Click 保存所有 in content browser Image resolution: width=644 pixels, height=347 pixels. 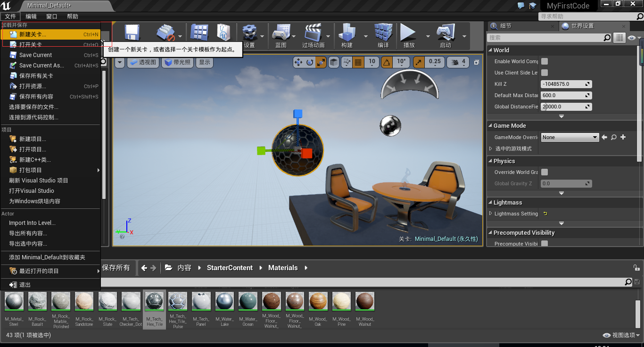(116, 268)
